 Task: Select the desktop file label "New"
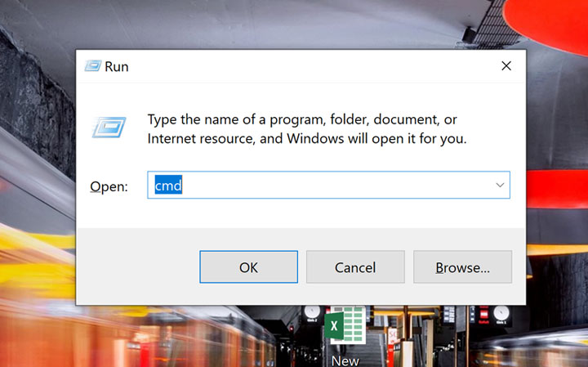pyautogui.click(x=345, y=360)
